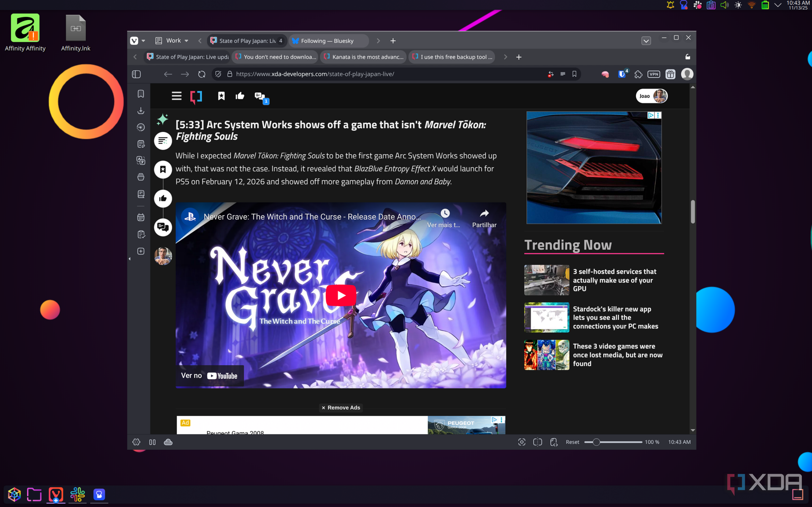Open XDA hamburger menu
The height and width of the screenshot is (507, 812).
[177, 96]
